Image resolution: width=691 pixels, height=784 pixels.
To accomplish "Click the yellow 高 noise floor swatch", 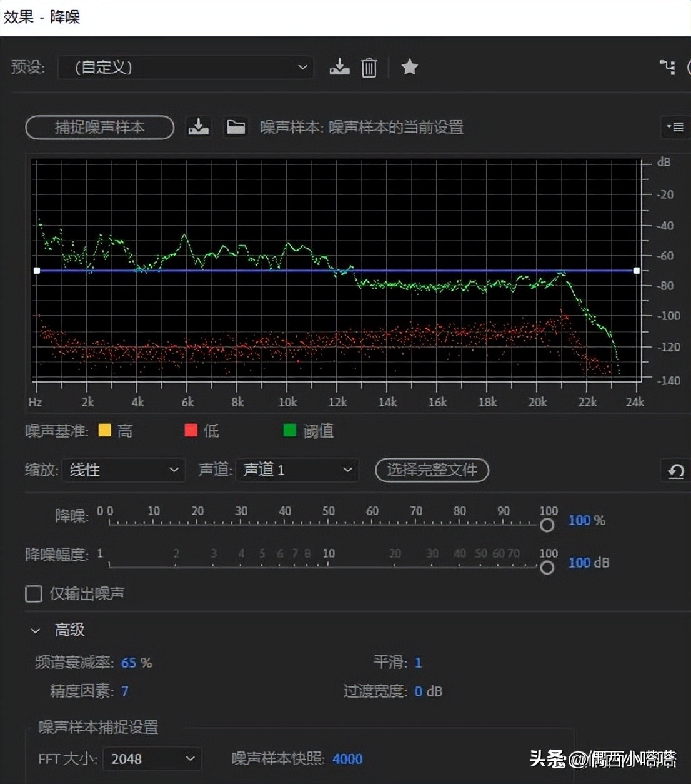I will pyautogui.click(x=104, y=430).
